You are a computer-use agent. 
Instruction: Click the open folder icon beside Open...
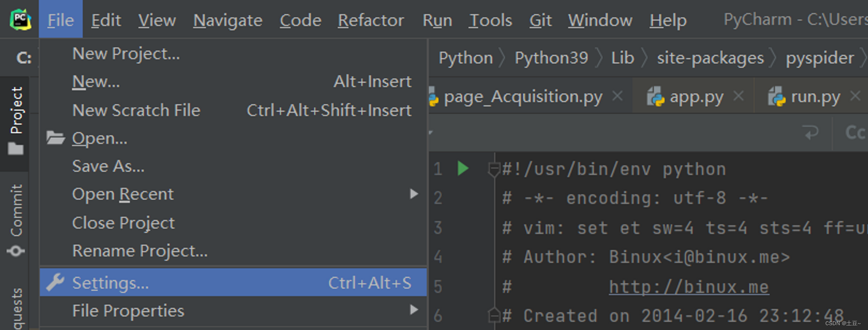(x=56, y=138)
